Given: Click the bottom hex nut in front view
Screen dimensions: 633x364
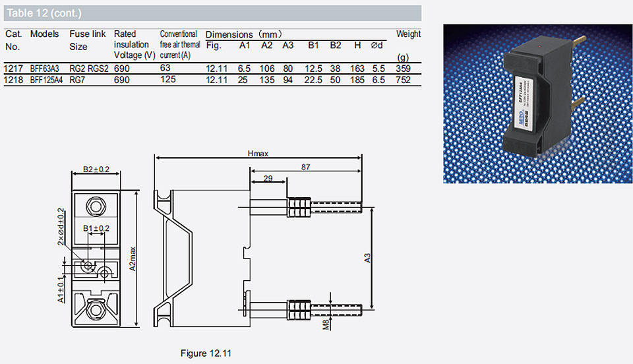Looking at the screenshot, I should tap(96, 309).
